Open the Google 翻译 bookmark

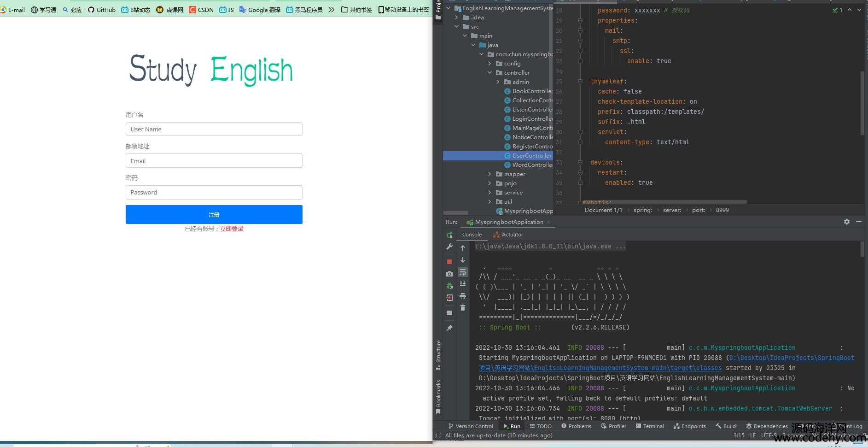click(260, 10)
